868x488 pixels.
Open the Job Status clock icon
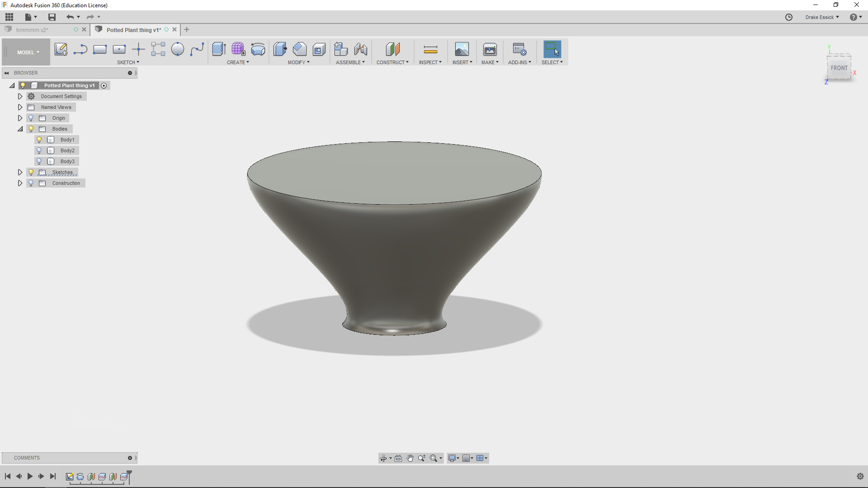[x=789, y=17]
